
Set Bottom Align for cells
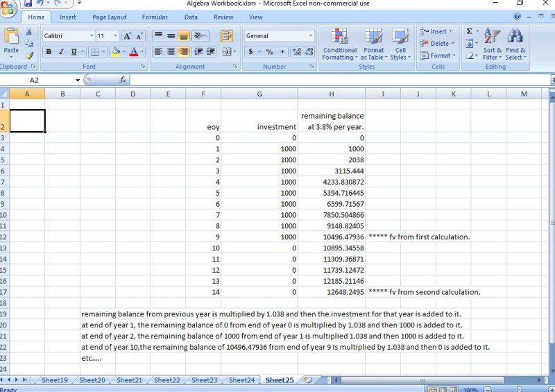183,36
